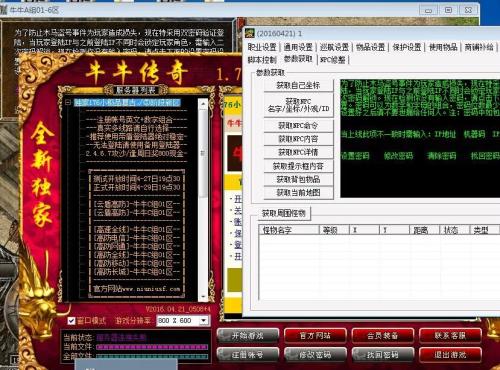Click the green 设置密码 link
This screenshot has height=370, width=500.
coord(355,156)
